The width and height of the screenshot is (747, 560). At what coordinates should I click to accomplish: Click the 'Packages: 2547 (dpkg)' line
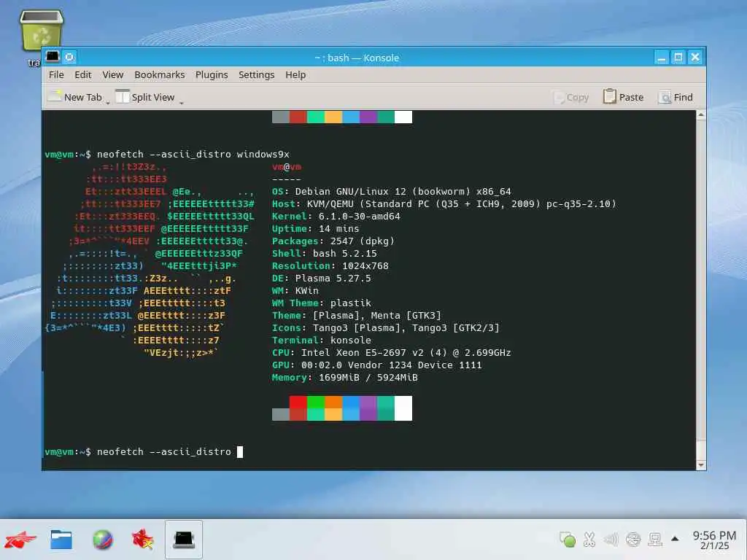pyautogui.click(x=333, y=241)
